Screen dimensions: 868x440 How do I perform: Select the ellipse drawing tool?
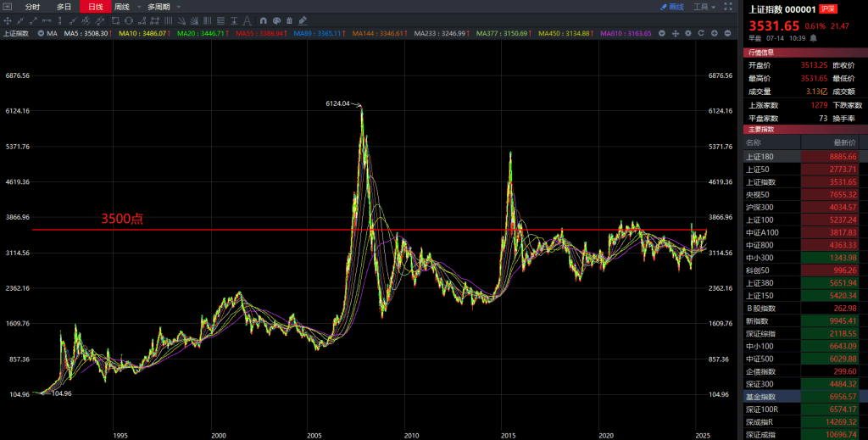129,20
